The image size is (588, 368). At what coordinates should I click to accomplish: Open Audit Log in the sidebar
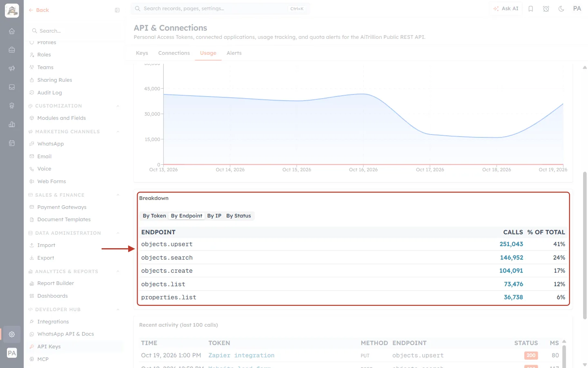pyautogui.click(x=49, y=93)
